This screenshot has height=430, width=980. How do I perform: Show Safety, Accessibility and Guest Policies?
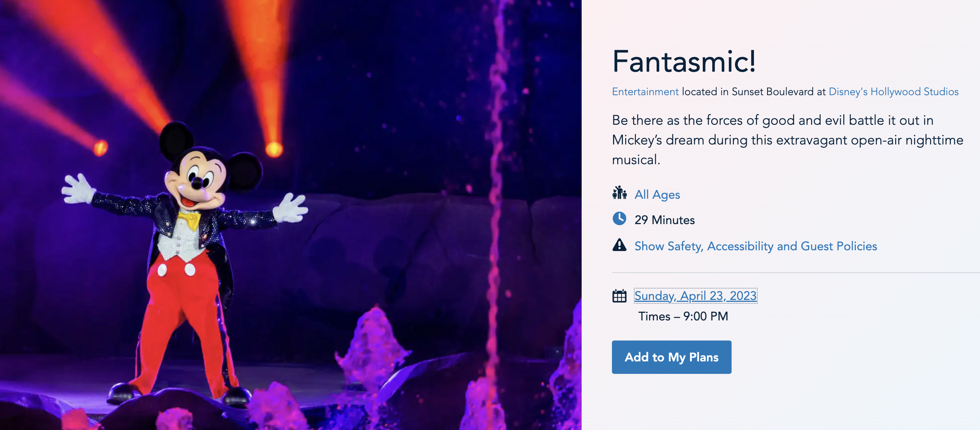[755, 246]
